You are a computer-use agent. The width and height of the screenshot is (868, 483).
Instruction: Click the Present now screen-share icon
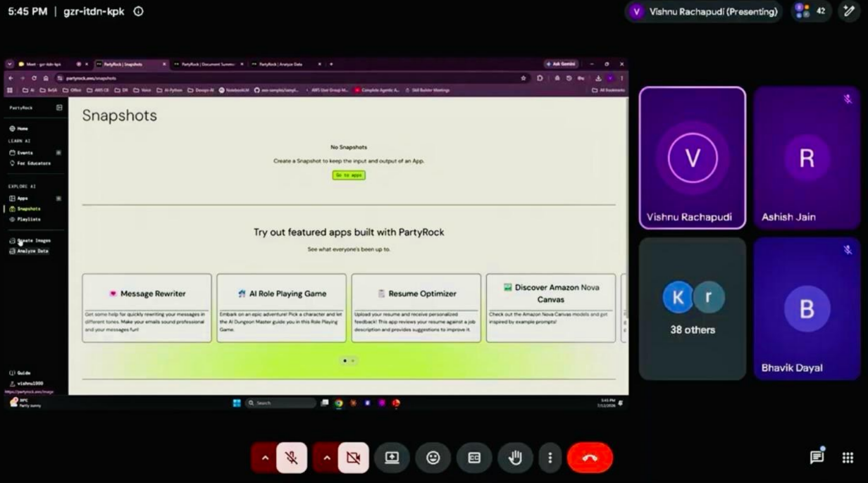pyautogui.click(x=392, y=458)
